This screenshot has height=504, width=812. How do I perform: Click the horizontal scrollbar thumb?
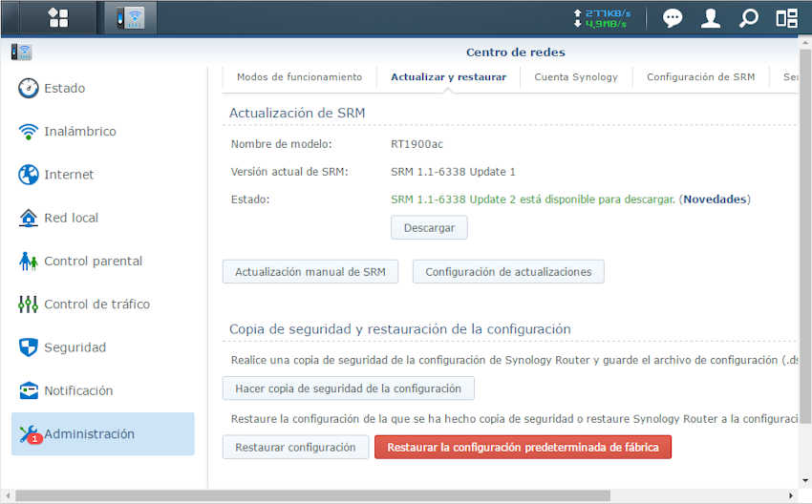pyautogui.click(x=312, y=495)
